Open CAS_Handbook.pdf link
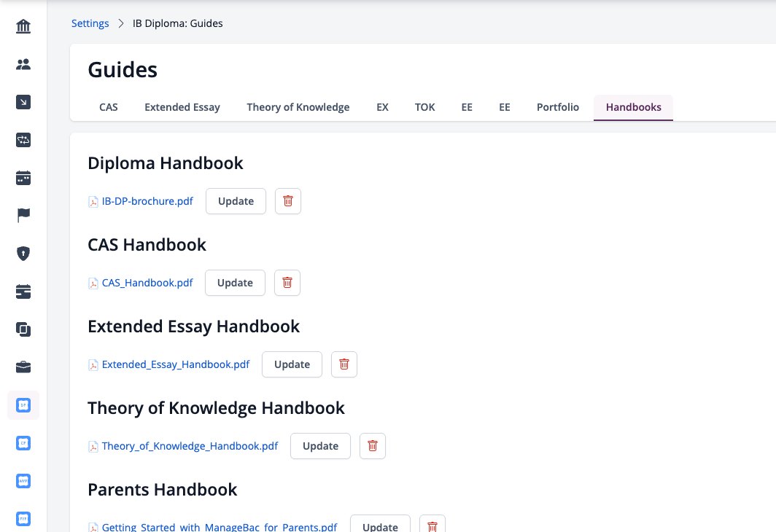The image size is (776, 532). click(147, 283)
